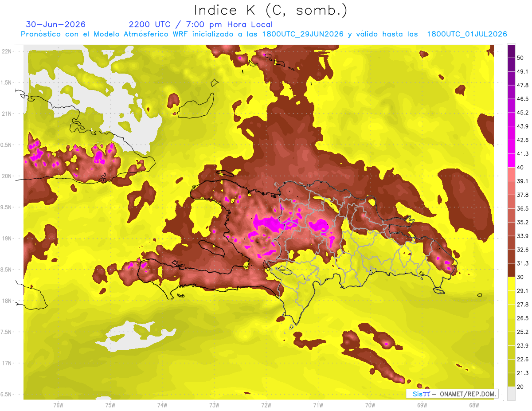The height and width of the screenshot is (411, 532).
Task: Click the 17N latitude label
Action: 8,363
